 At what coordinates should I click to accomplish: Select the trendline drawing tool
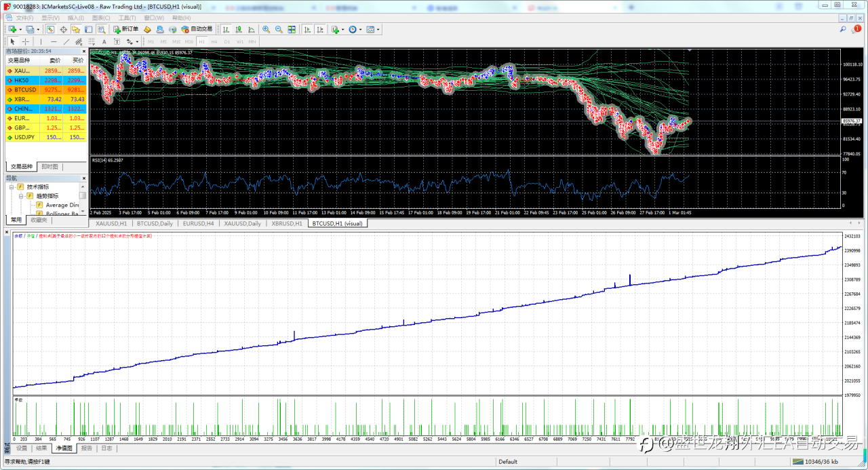pyautogui.click(x=66, y=42)
